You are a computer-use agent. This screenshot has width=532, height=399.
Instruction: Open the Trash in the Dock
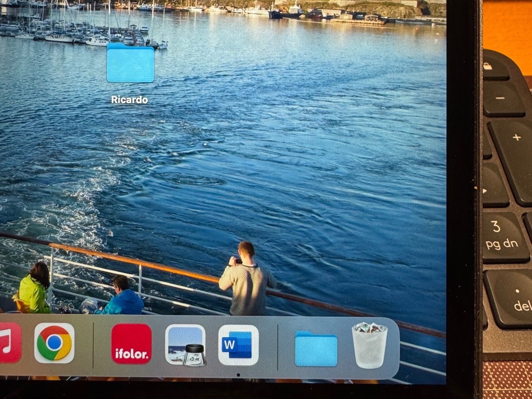pos(369,345)
